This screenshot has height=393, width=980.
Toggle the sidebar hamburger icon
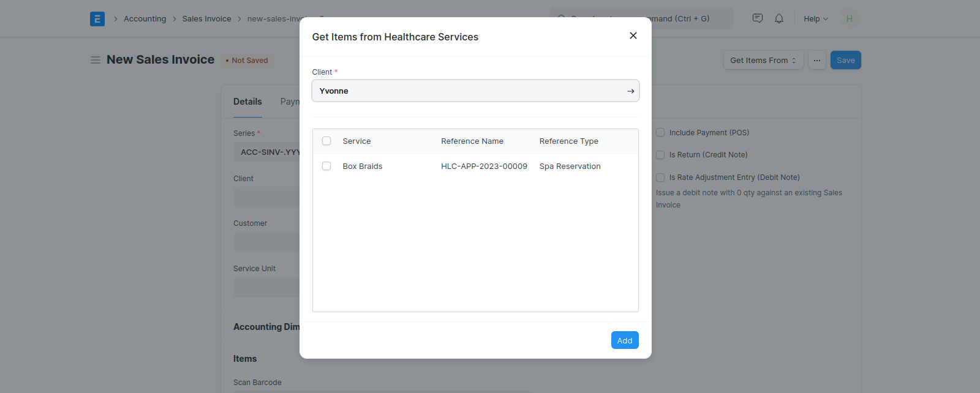click(x=96, y=60)
